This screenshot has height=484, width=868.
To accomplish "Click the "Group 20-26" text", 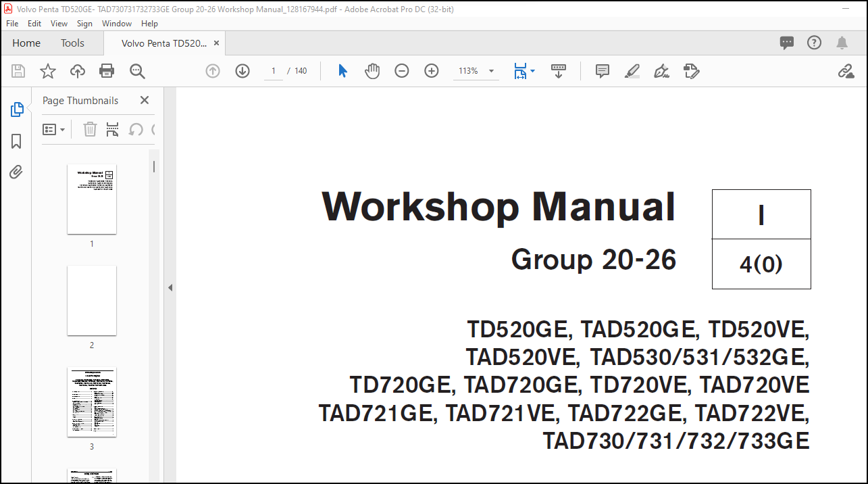I will [x=594, y=260].
